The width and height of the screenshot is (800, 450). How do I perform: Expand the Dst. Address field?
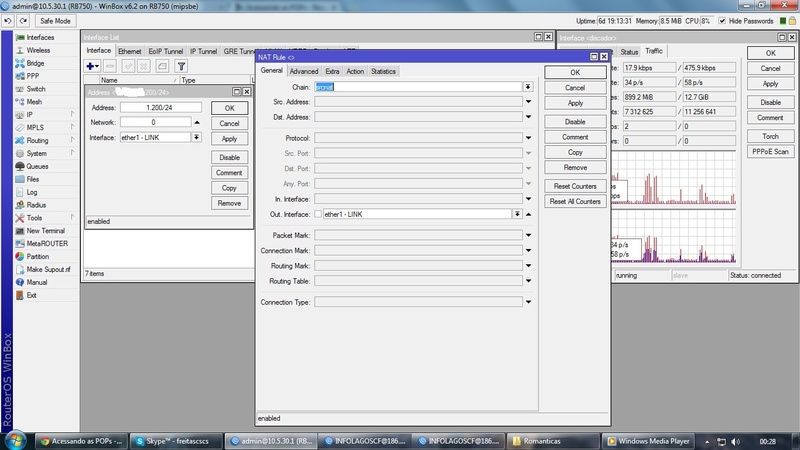[529, 117]
